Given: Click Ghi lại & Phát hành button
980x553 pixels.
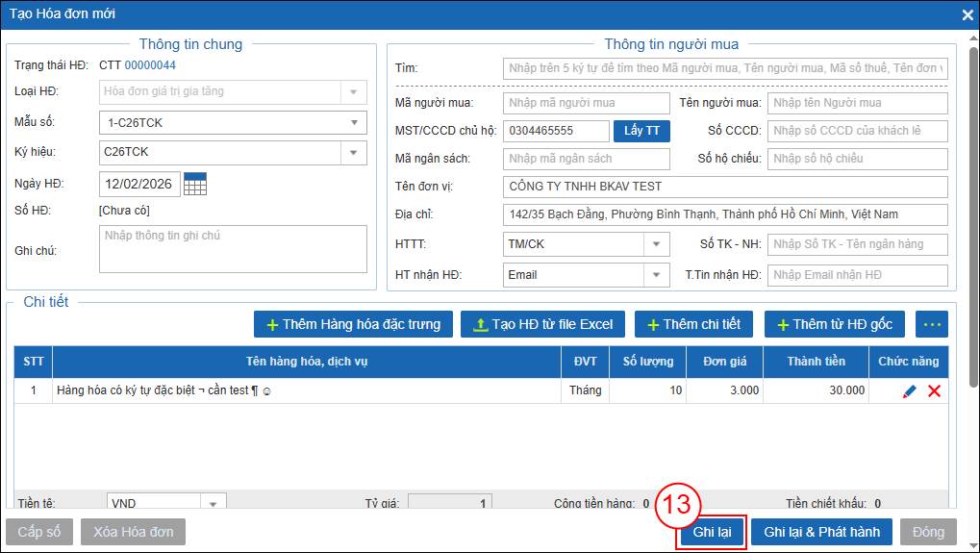Looking at the screenshot, I should (821, 532).
